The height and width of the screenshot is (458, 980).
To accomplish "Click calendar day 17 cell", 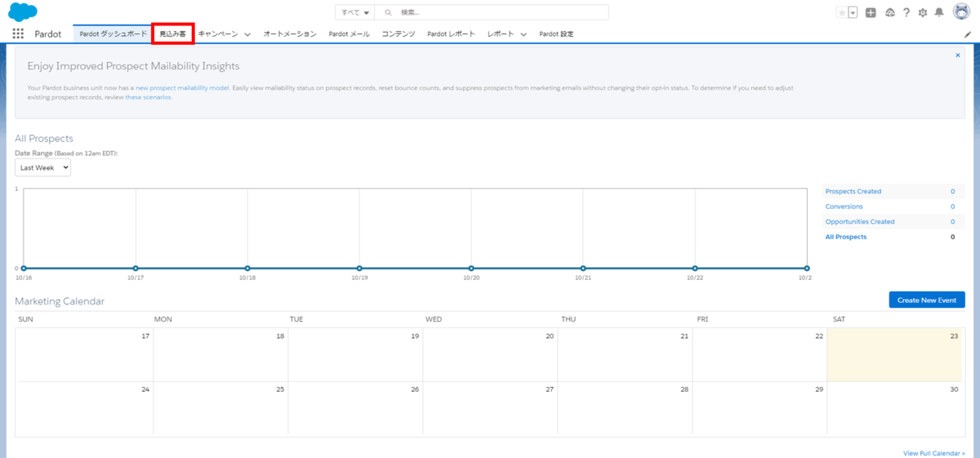I will coord(85,355).
